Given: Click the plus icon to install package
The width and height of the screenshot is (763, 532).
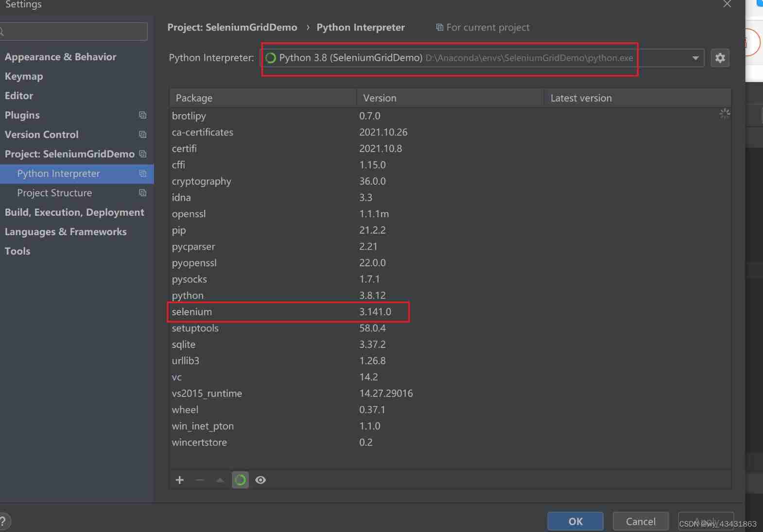Looking at the screenshot, I should tap(180, 480).
